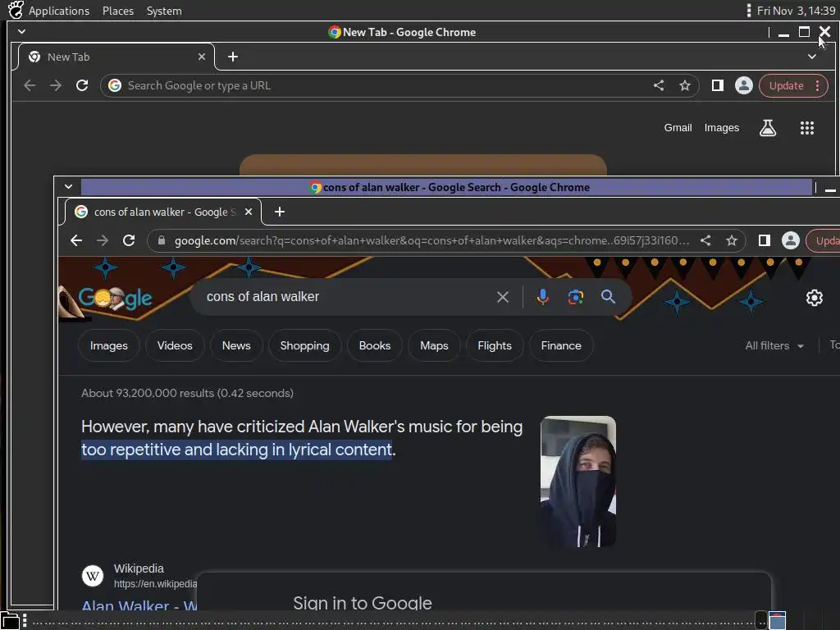Click the featured snippet text about repetitive music
840x630 pixels.
point(302,438)
